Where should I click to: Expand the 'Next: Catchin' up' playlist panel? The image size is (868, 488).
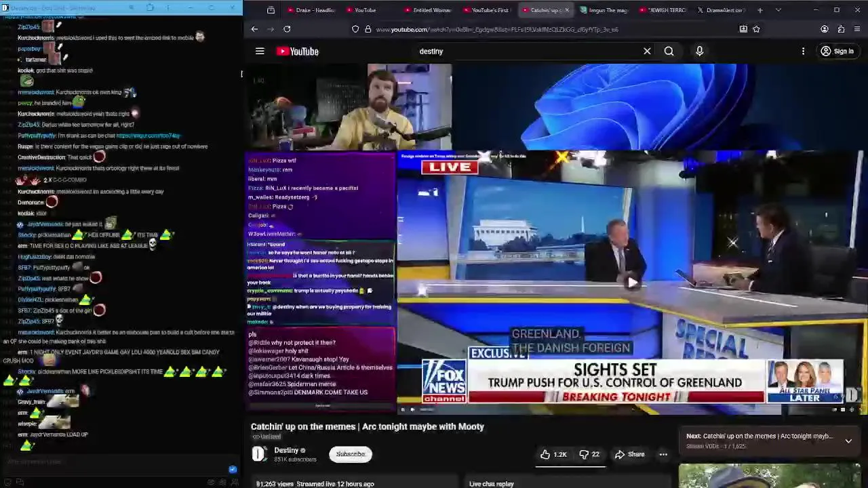tap(848, 441)
